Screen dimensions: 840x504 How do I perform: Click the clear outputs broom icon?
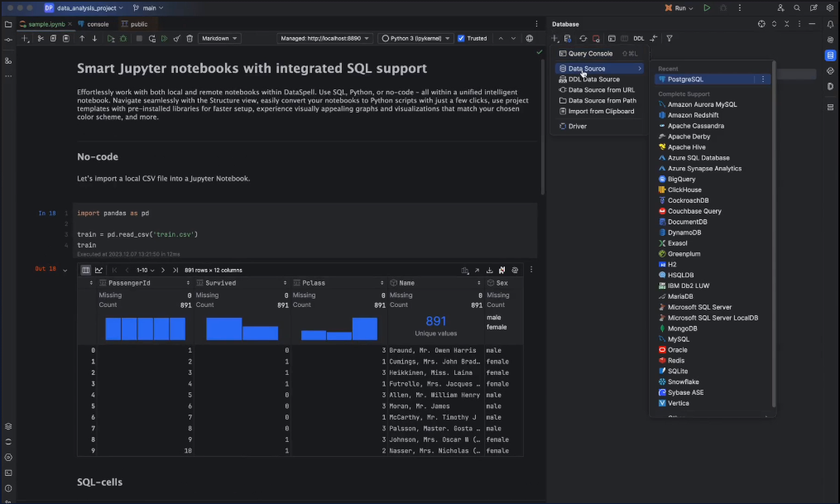[x=177, y=39]
